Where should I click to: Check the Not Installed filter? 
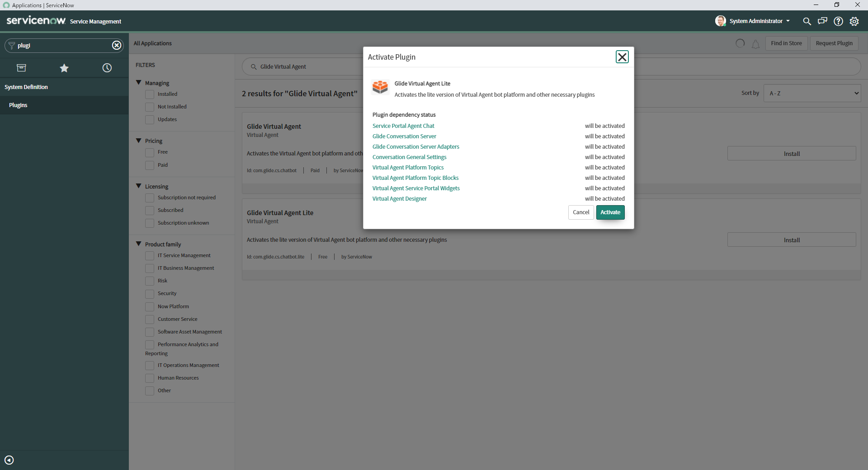150,107
